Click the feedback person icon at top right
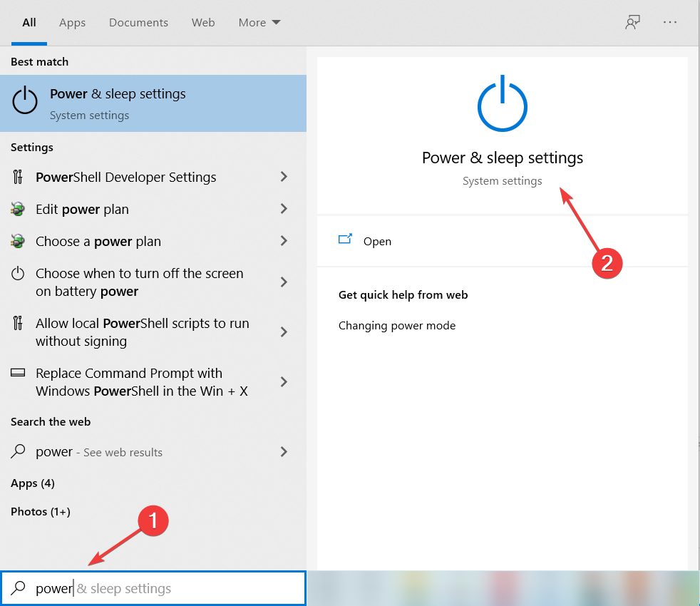The image size is (700, 606). [632, 22]
